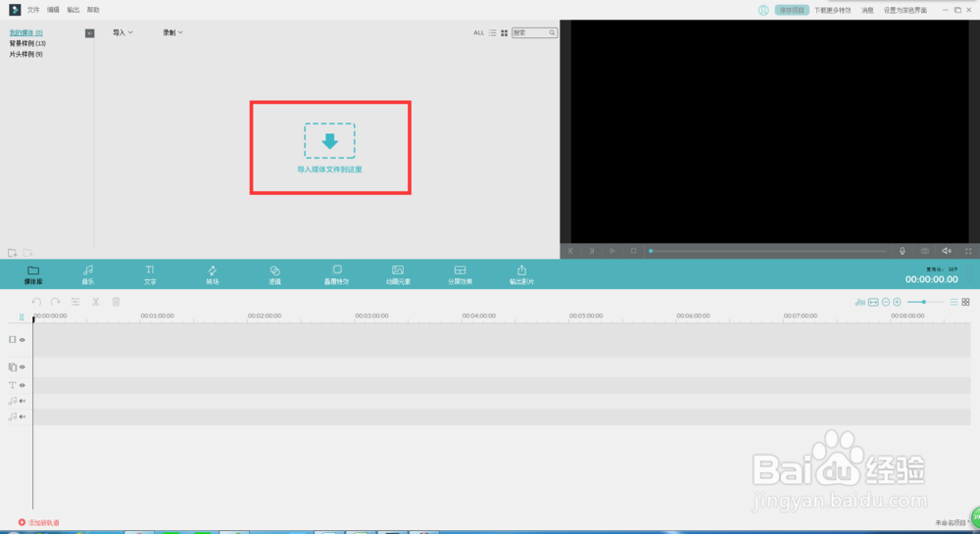Click the magnifier search icon
The image size is (980, 534).
[x=552, y=32]
